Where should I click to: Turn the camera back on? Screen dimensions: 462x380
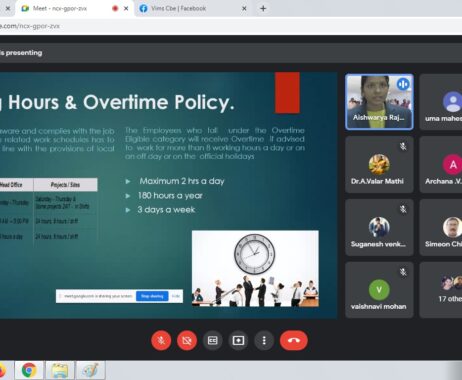tap(187, 340)
